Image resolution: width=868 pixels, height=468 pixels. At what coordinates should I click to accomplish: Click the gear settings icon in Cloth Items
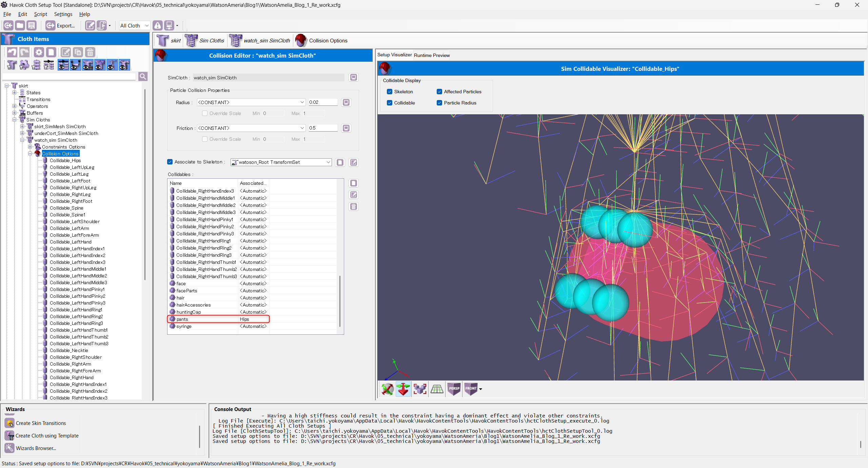pos(39,52)
